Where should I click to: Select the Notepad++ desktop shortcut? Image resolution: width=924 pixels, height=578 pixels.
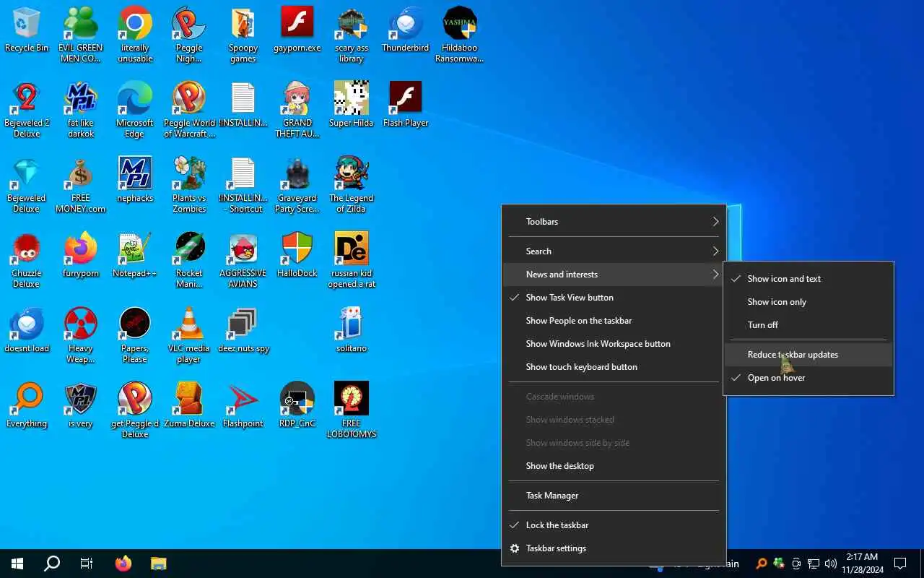[x=135, y=255]
